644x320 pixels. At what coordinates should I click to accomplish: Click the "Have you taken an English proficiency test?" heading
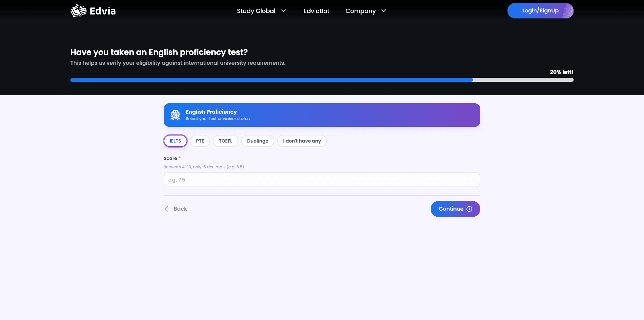pos(159,52)
